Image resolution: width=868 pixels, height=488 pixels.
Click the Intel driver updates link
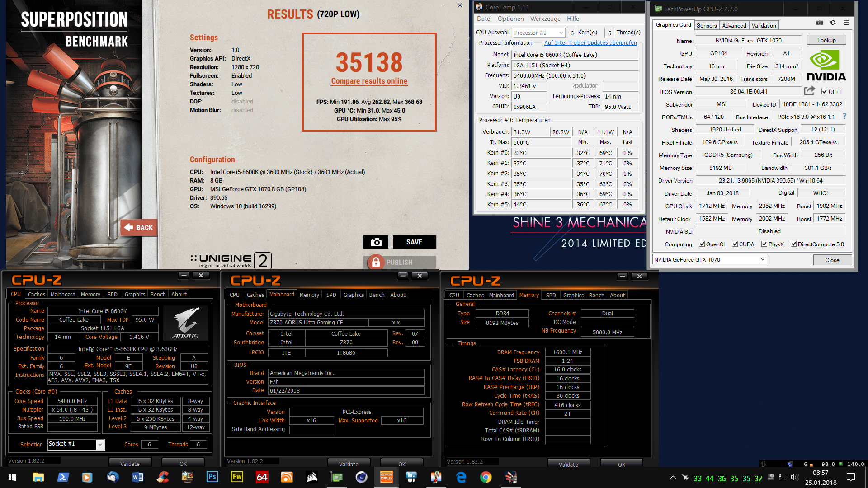pos(590,43)
